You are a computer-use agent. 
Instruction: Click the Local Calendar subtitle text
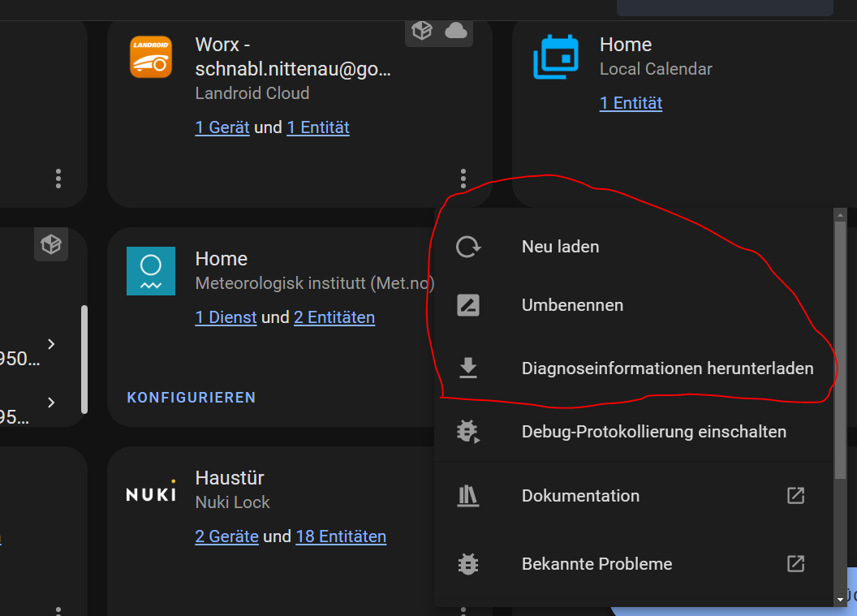(656, 69)
